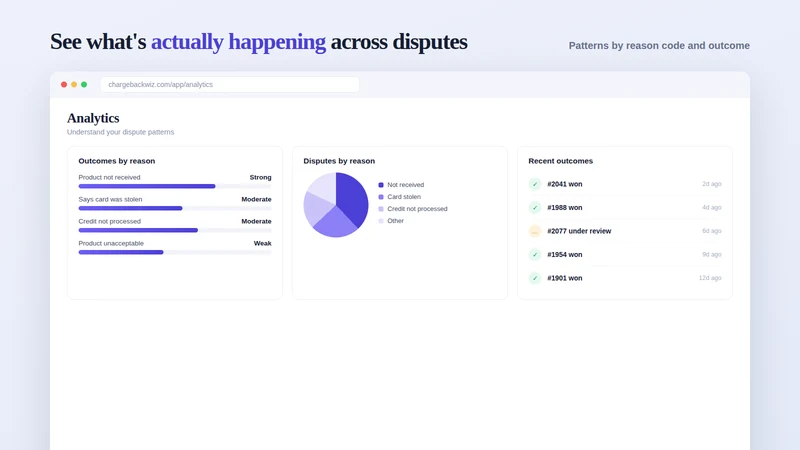
Task: Click the 'Credit not processed' progress bar
Action: 175,230
